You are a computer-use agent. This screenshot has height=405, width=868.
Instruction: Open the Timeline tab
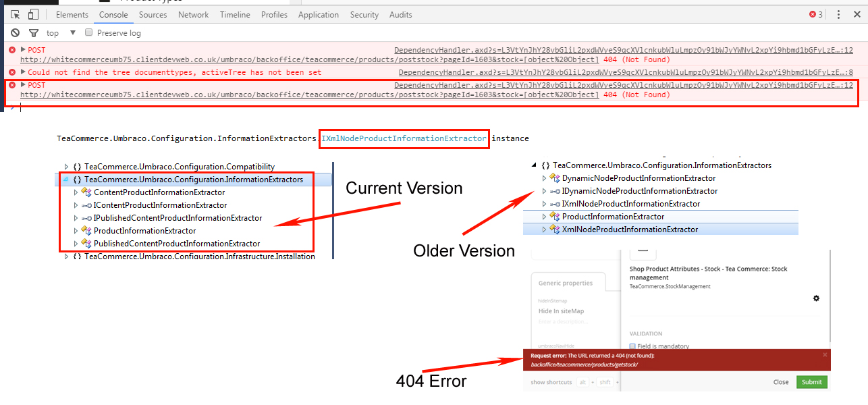[x=235, y=15]
